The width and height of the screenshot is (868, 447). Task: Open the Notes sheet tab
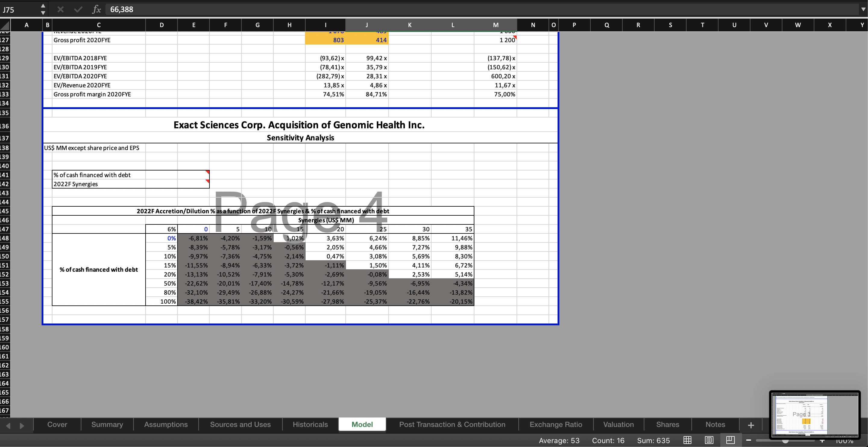tap(715, 424)
